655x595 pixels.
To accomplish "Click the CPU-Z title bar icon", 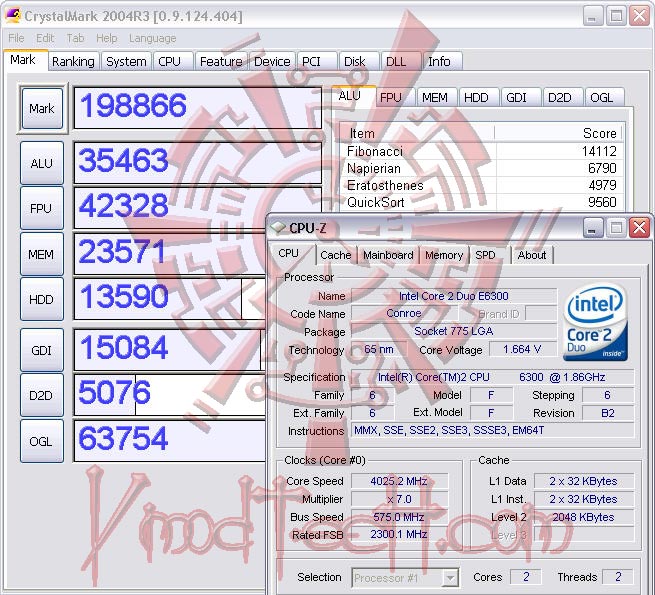I will [x=277, y=228].
